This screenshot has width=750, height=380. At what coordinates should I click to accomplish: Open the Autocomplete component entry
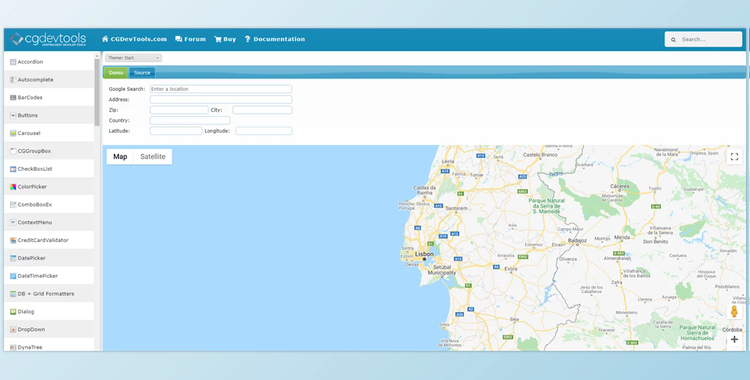[x=49, y=80]
